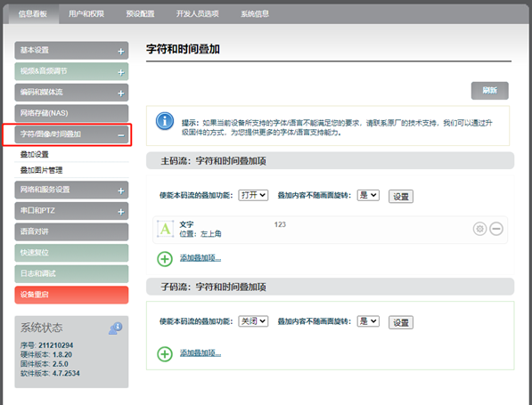Screen dimensions: 532x405
Task: Open the 系统信息 tab
Action: (255, 14)
